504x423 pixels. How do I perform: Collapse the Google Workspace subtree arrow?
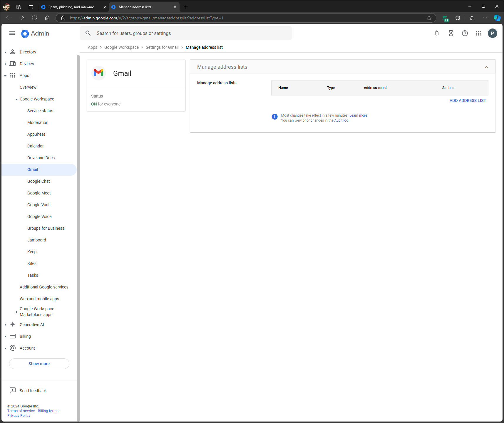point(17,99)
